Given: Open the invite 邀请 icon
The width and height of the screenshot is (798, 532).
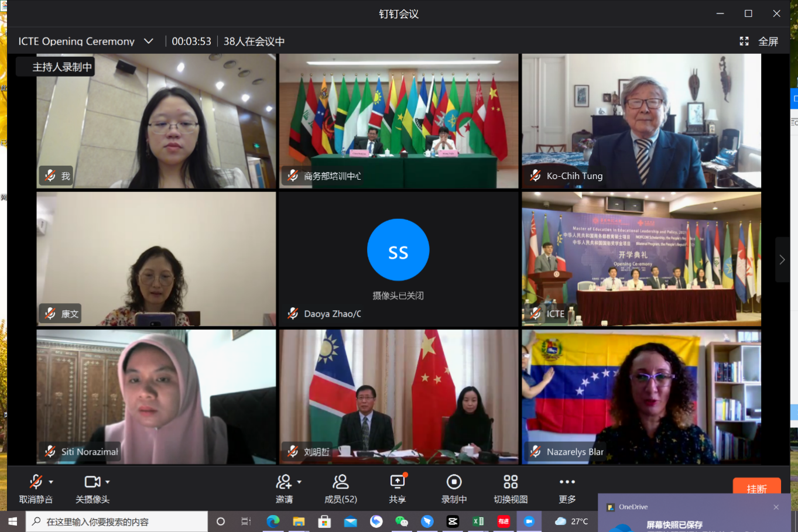Looking at the screenshot, I should tap(284, 488).
